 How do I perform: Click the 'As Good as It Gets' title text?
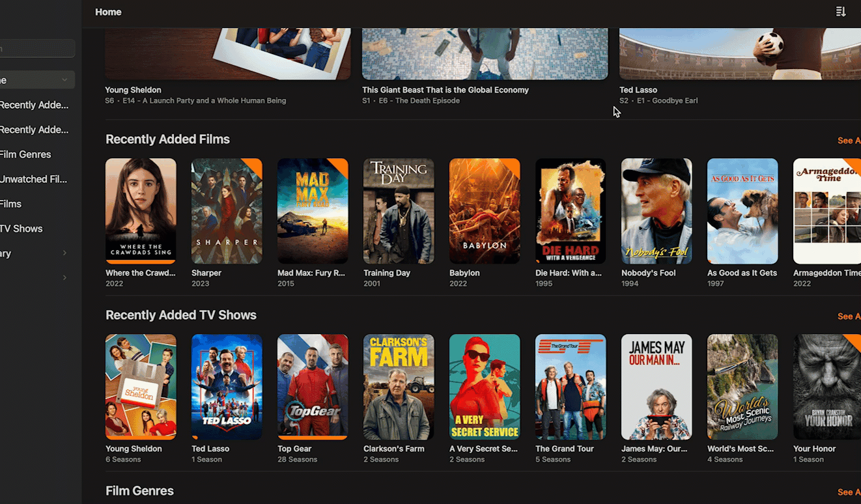(x=742, y=273)
